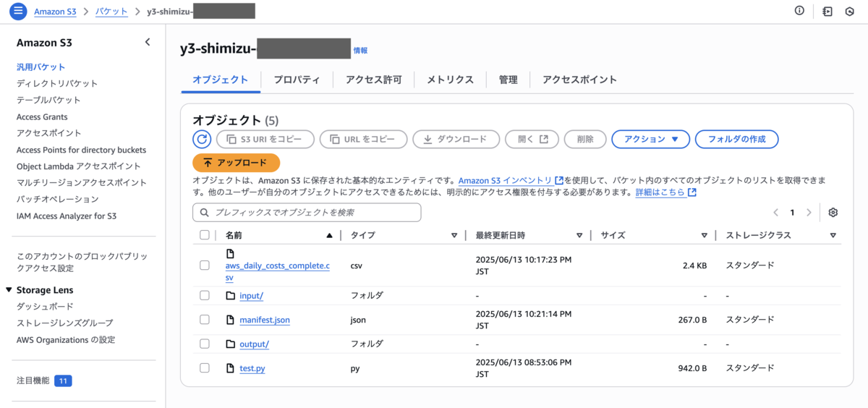Open Access Grants in the sidebar
This screenshot has width=868, height=408.
point(42,116)
